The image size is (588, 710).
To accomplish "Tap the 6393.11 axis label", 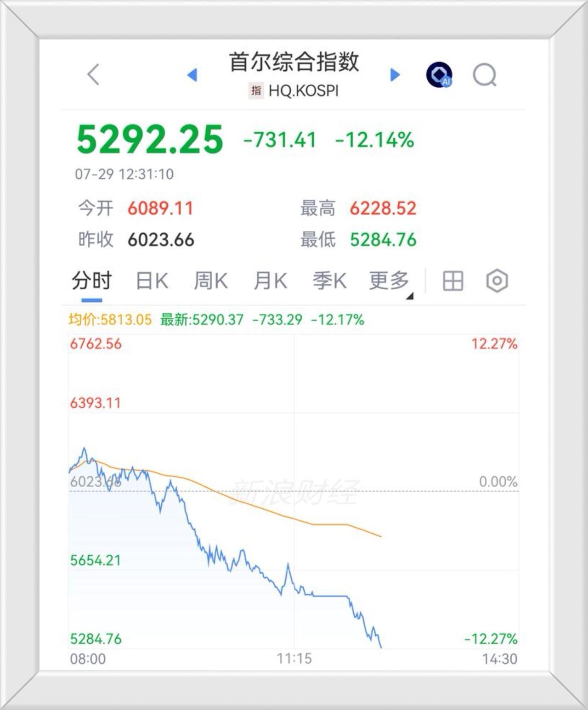I will point(95,403).
